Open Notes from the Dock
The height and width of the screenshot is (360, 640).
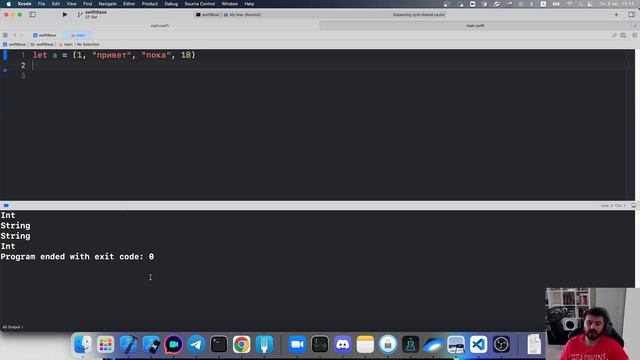(365, 344)
